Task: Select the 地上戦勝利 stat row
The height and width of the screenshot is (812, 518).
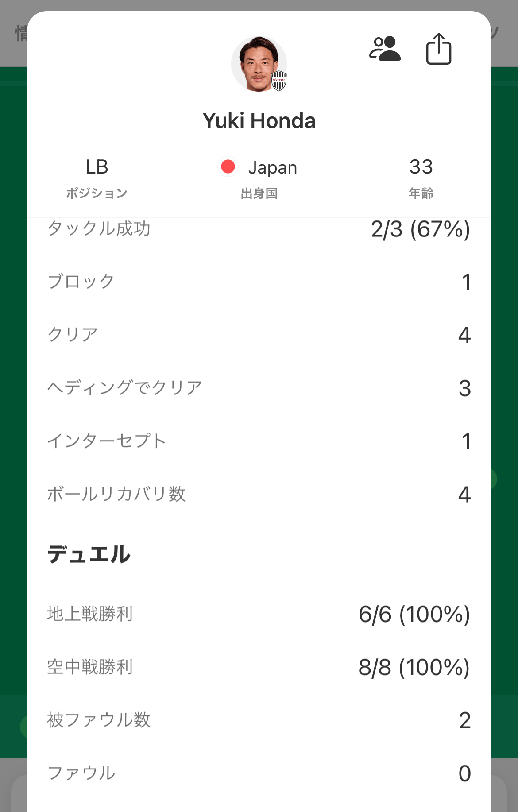Action: 259,614
